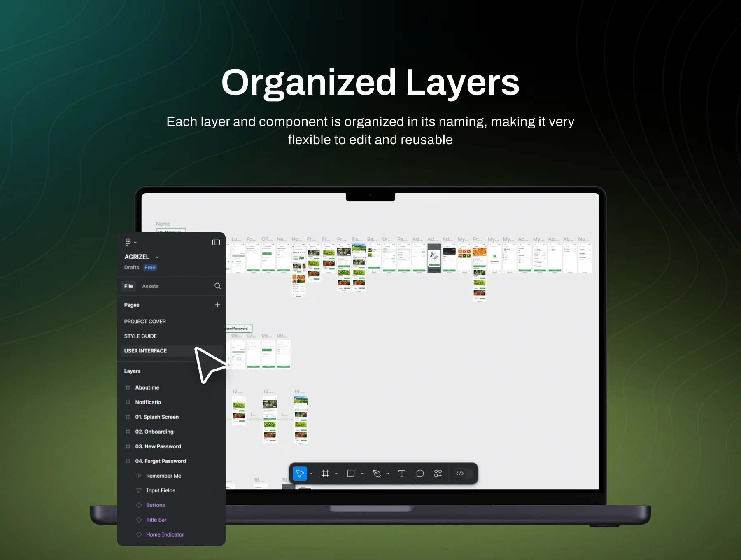Open the Figma main menu logo
This screenshot has width=741, height=560.
[128, 242]
